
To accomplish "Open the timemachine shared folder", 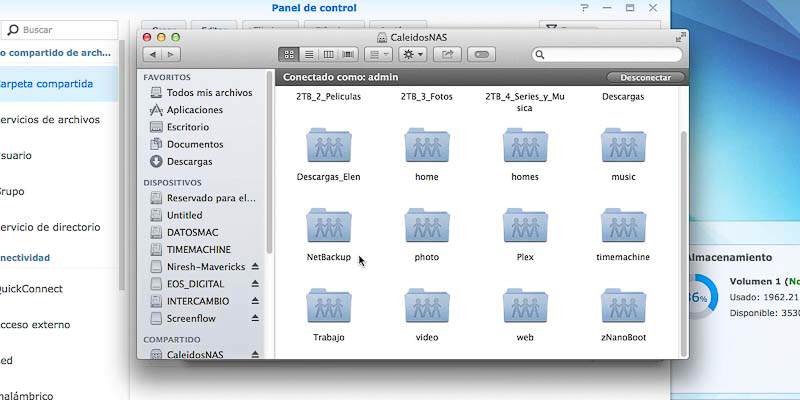I will coord(623,235).
